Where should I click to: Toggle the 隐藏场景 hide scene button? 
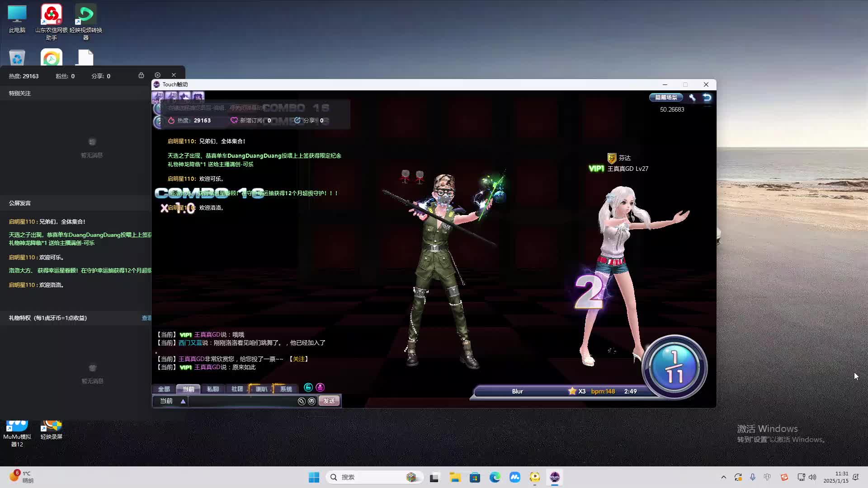tap(666, 97)
